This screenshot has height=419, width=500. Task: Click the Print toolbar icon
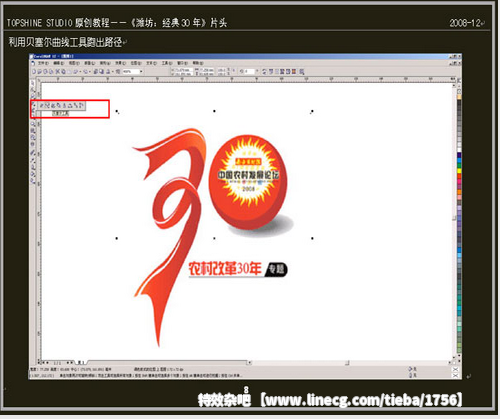pyautogui.click(x=51, y=72)
